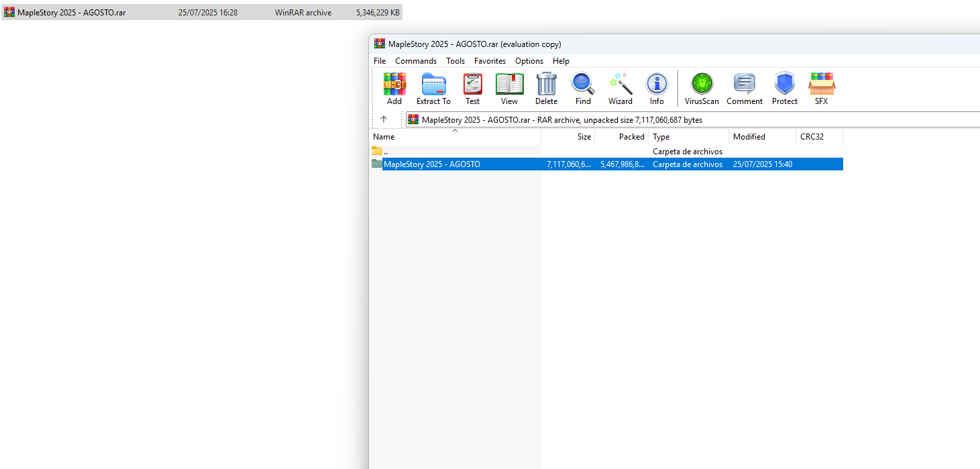Sort by the Type column header

tap(689, 137)
